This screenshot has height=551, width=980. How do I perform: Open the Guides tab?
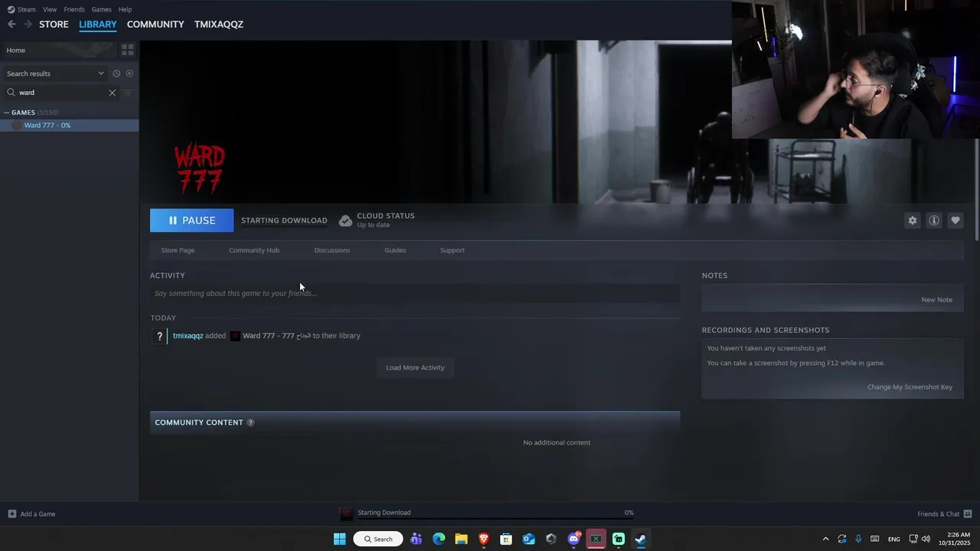coord(395,250)
